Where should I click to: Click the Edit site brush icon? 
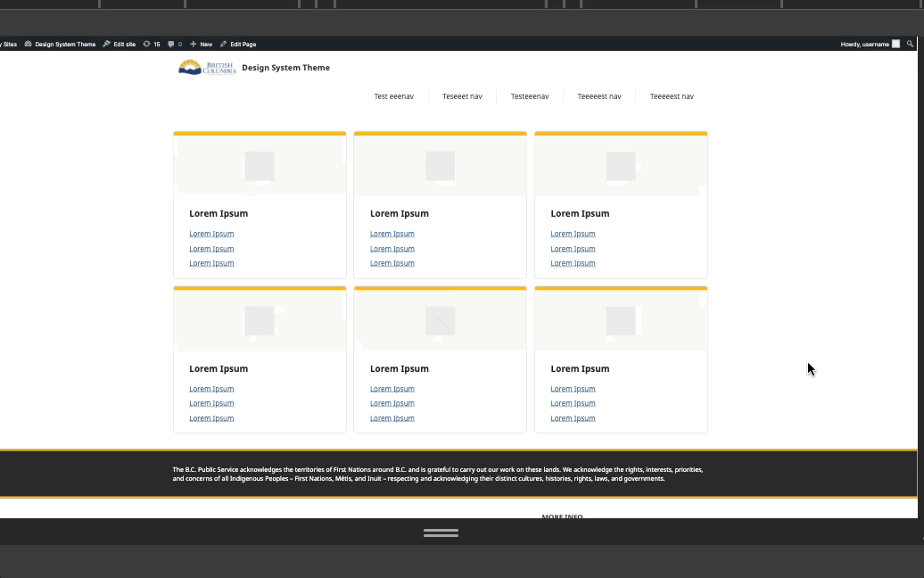pos(107,45)
